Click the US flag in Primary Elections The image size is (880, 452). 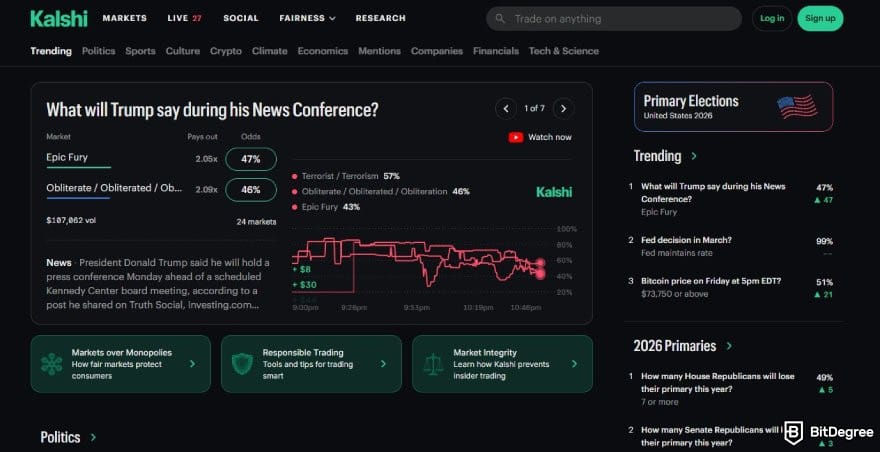(797, 106)
